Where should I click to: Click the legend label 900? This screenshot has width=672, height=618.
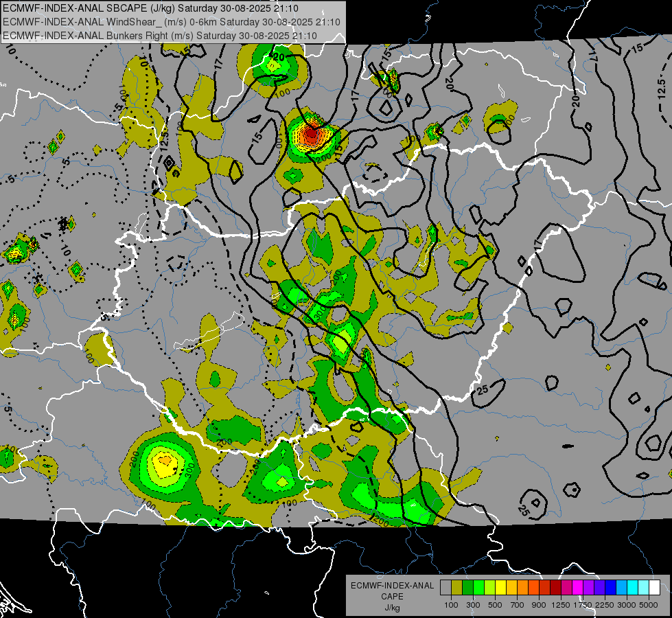coord(539,605)
